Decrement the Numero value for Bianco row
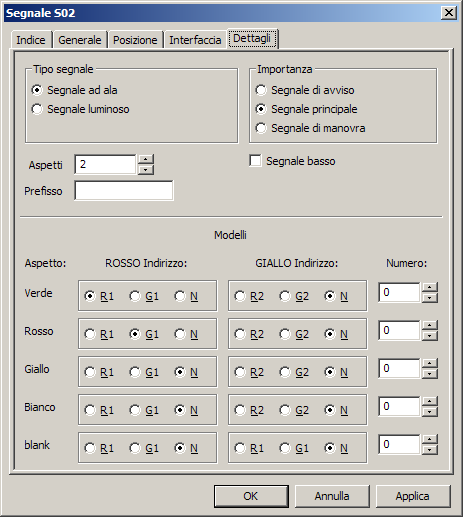The height and width of the screenshot is (517, 463). 430,412
